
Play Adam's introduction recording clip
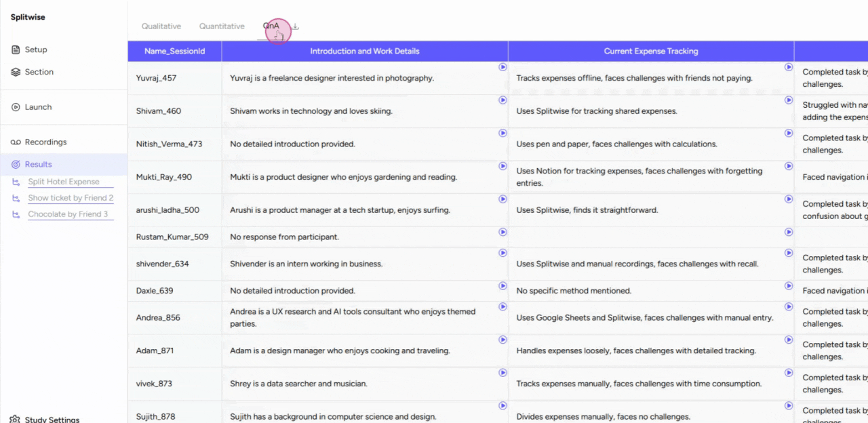tap(502, 340)
